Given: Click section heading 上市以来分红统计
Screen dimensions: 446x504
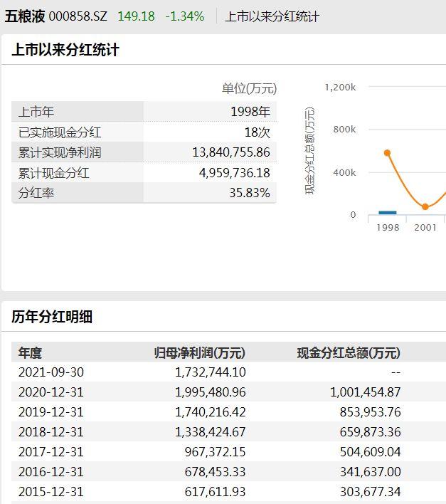Looking at the screenshot, I should 65,50.
